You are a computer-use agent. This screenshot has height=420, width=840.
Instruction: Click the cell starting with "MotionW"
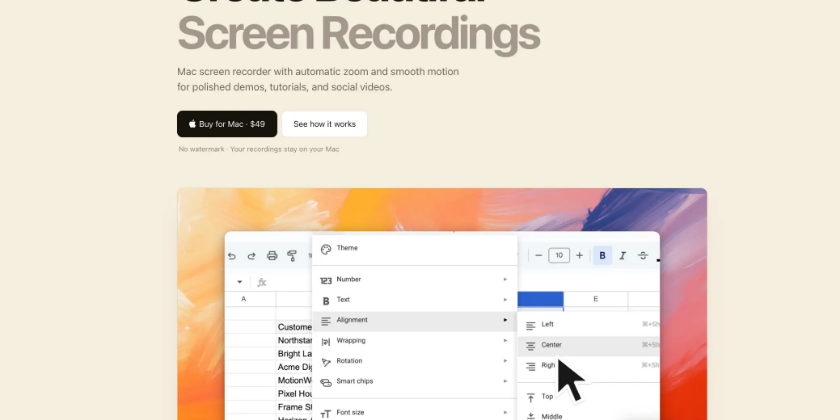click(294, 380)
